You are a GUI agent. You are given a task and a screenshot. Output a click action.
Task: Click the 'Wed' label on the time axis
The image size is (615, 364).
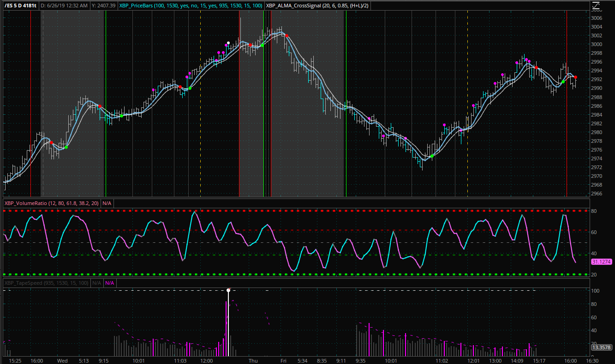62,360
